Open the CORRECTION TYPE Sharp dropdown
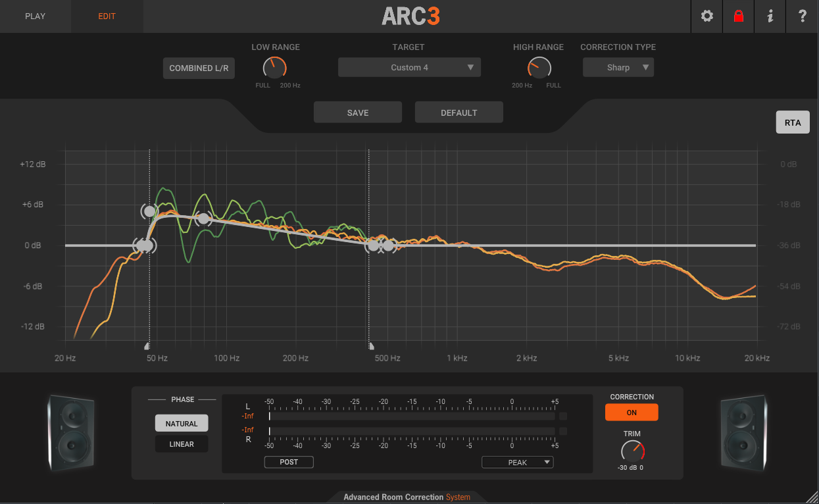Viewport: 819px width, 504px height. click(x=618, y=67)
